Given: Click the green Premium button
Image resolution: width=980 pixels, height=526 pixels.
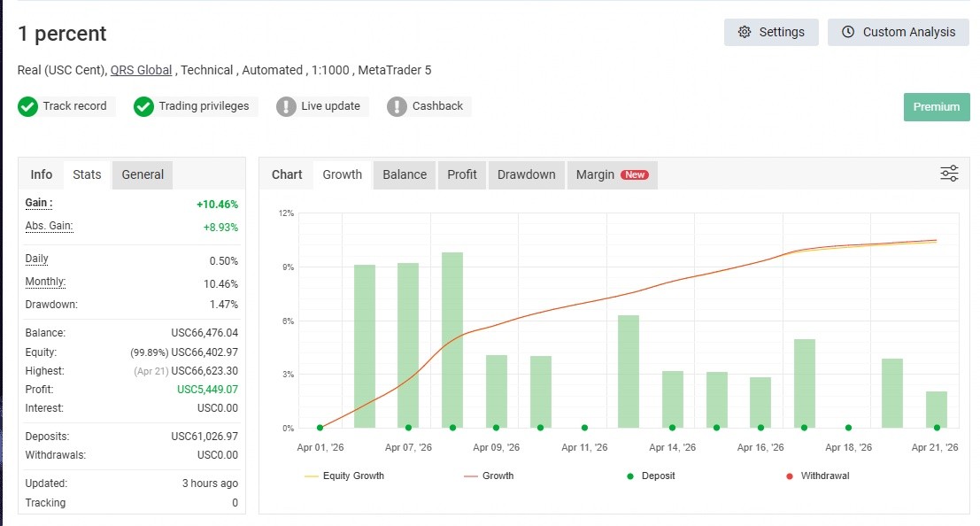Looking at the screenshot, I should tap(937, 107).
